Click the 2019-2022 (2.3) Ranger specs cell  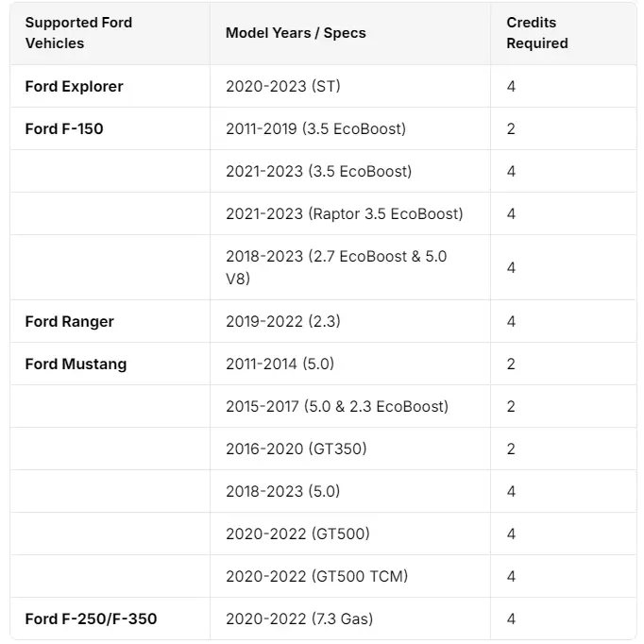(283, 321)
